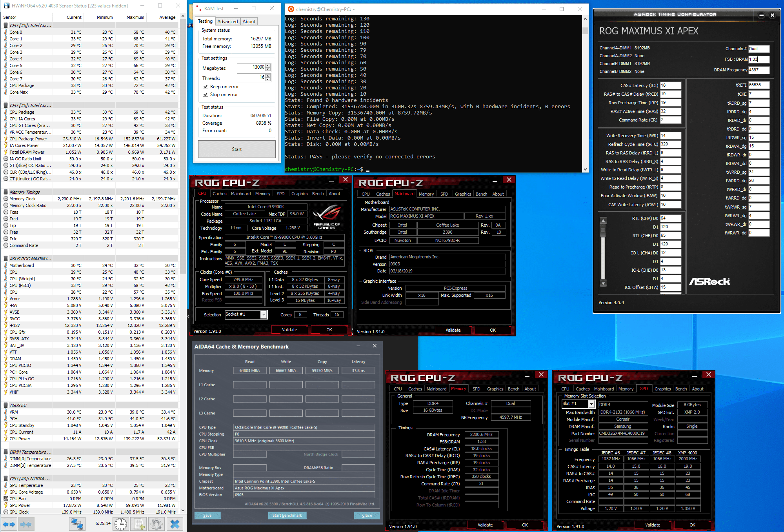Open HWiNFO sensor settings gear icon
784x532 pixels.
pyautogui.click(x=156, y=524)
